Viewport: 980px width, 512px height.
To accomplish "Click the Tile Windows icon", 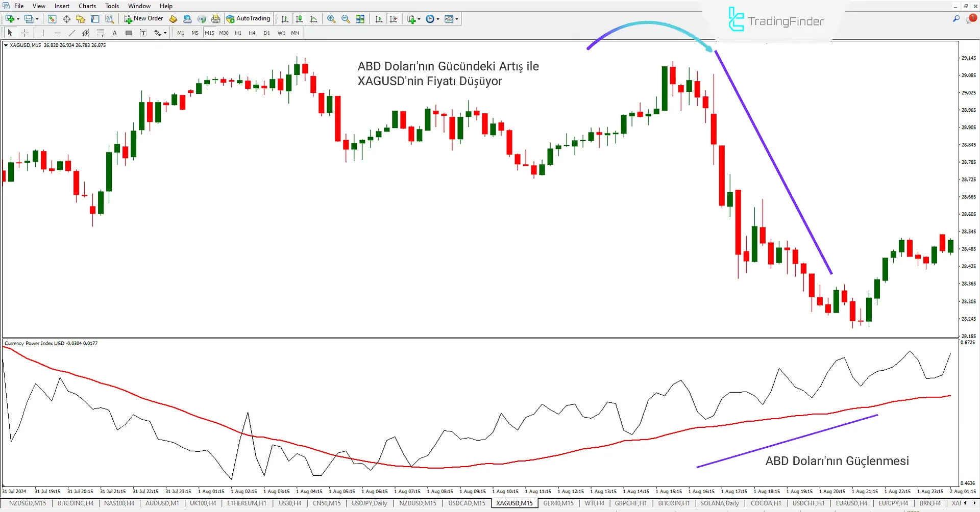I will click(x=360, y=19).
